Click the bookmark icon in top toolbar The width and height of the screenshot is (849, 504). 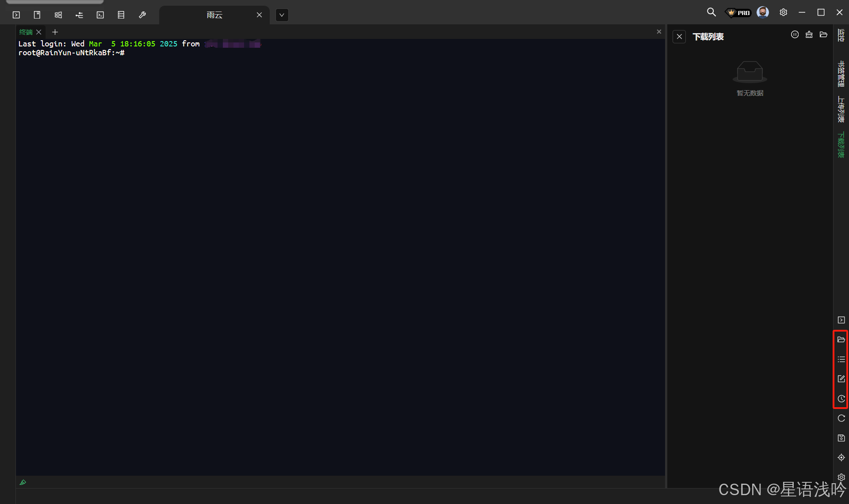(37, 15)
